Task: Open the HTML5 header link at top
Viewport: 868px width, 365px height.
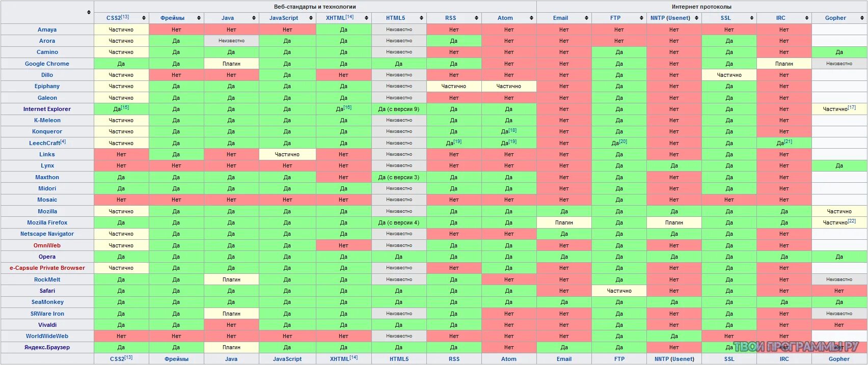Action: coord(395,18)
